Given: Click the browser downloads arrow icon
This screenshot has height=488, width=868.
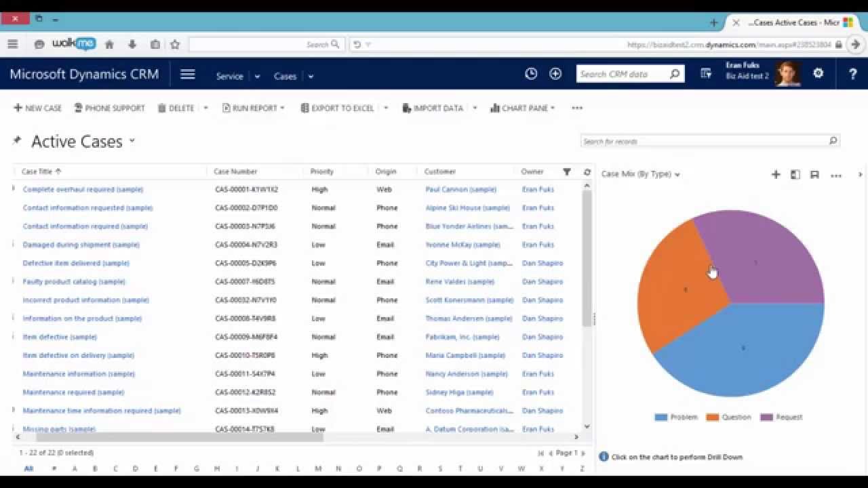Looking at the screenshot, I should (x=132, y=44).
